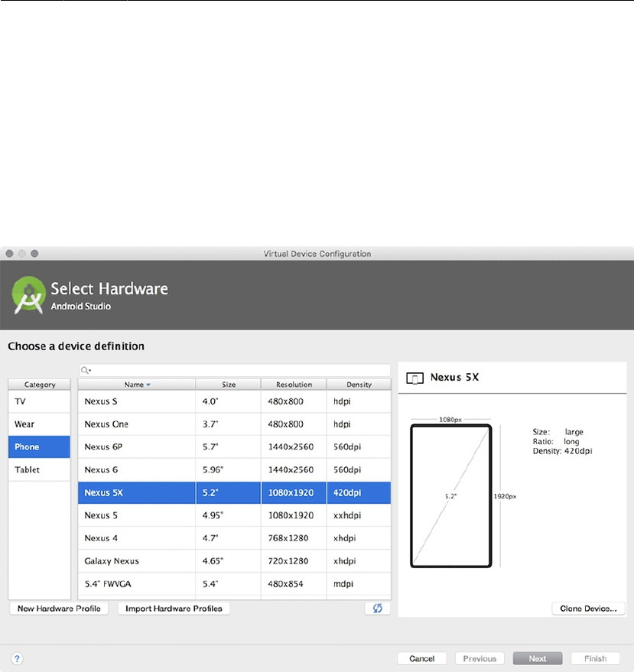
Task: Click the Select Hardware heading
Action: coord(109,289)
